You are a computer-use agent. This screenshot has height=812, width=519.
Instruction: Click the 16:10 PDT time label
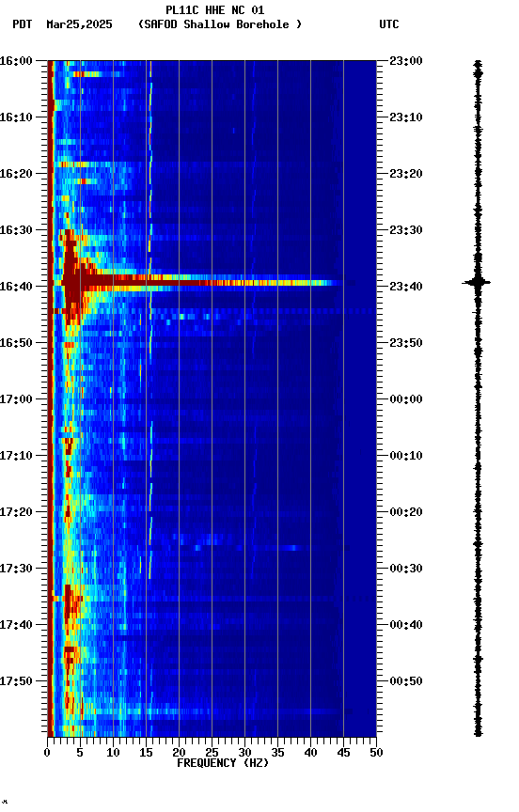pyautogui.click(x=16, y=117)
